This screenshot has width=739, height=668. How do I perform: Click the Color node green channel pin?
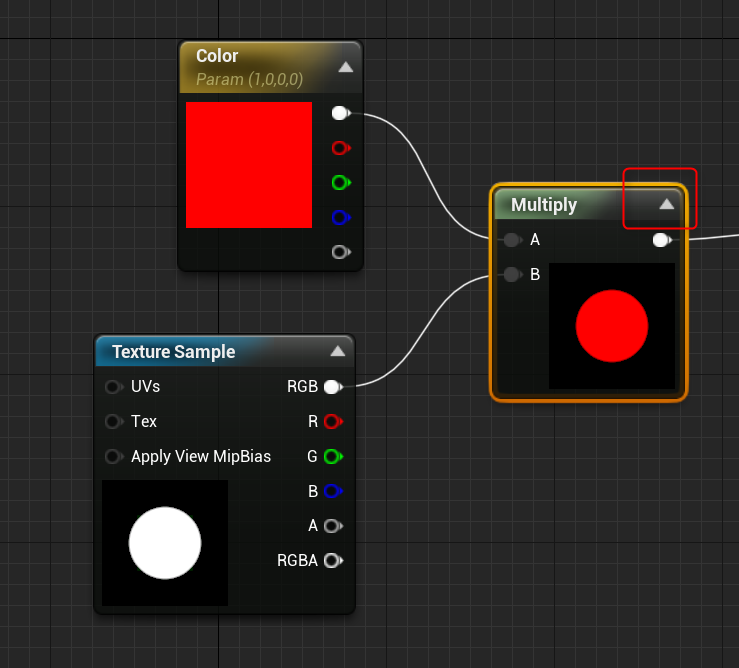[341, 182]
